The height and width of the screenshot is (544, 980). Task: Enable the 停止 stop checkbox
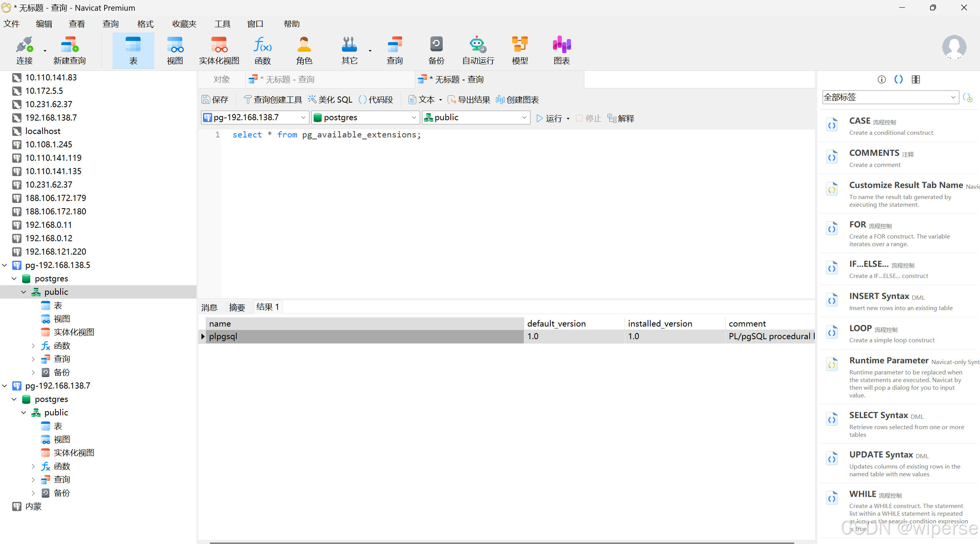click(579, 118)
